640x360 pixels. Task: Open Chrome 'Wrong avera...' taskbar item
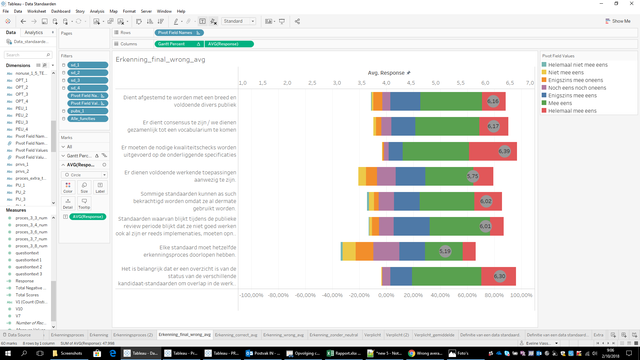[x=425, y=353]
